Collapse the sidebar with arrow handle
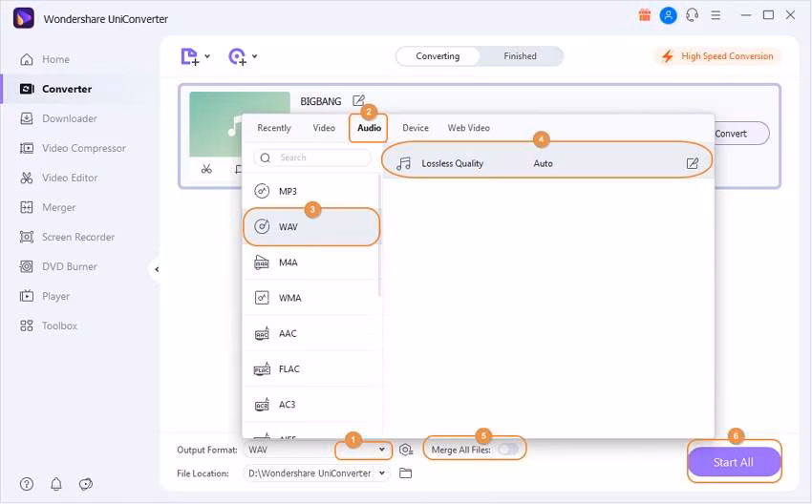Viewport: 812px width, 504px height. pyautogui.click(x=157, y=269)
